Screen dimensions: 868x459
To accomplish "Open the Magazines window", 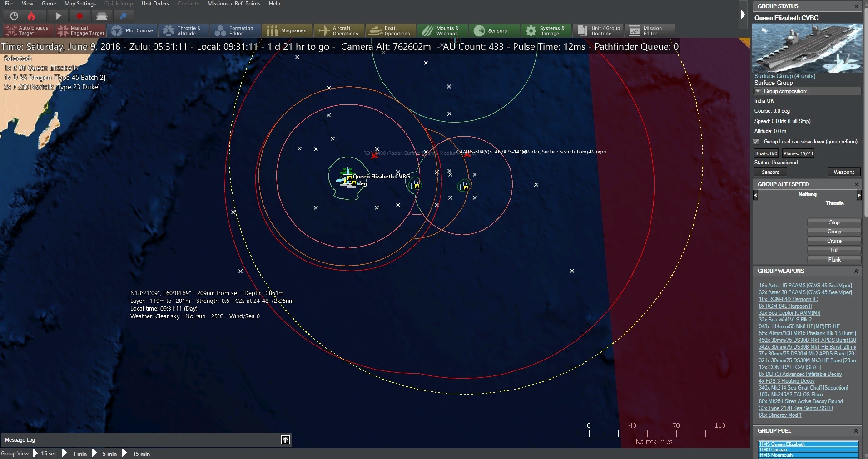I will tap(287, 30).
